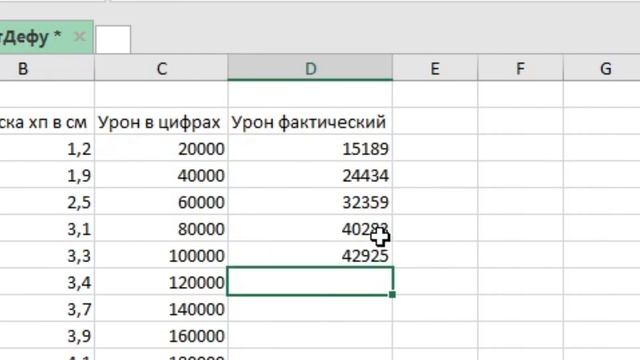The width and height of the screenshot is (640, 360).
Task: Select cell with value 100000
Action: (161, 255)
